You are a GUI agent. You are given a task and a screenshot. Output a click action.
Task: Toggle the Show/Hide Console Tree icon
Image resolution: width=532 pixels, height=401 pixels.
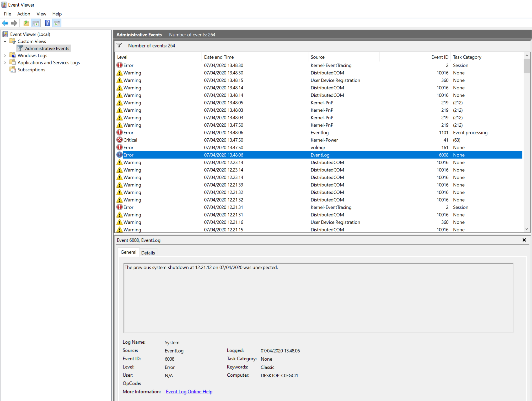tap(36, 23)
